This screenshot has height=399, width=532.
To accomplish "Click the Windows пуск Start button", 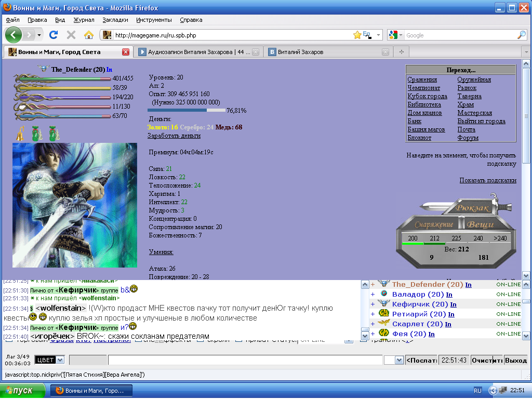I will point(22,391).
